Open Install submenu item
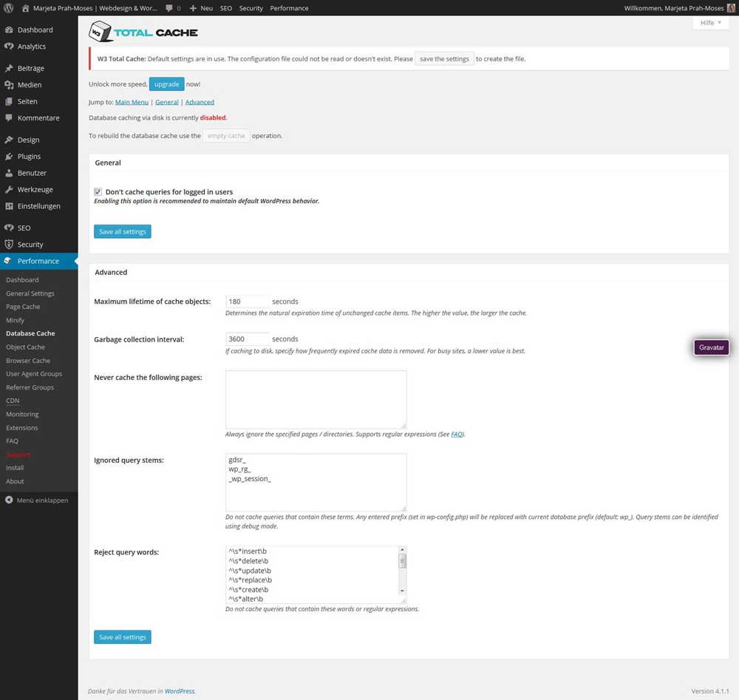The image size is (739, 700). [x=15, y=468]
